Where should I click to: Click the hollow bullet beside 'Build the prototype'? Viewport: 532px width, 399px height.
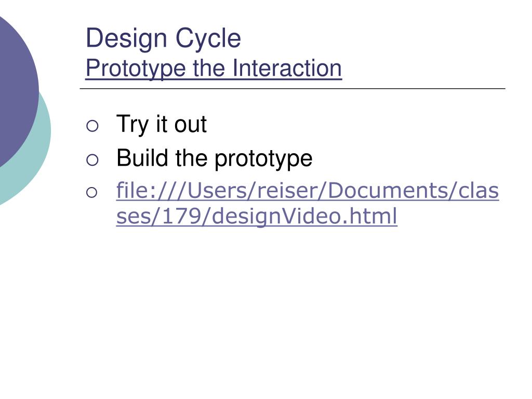click(92, 160)
